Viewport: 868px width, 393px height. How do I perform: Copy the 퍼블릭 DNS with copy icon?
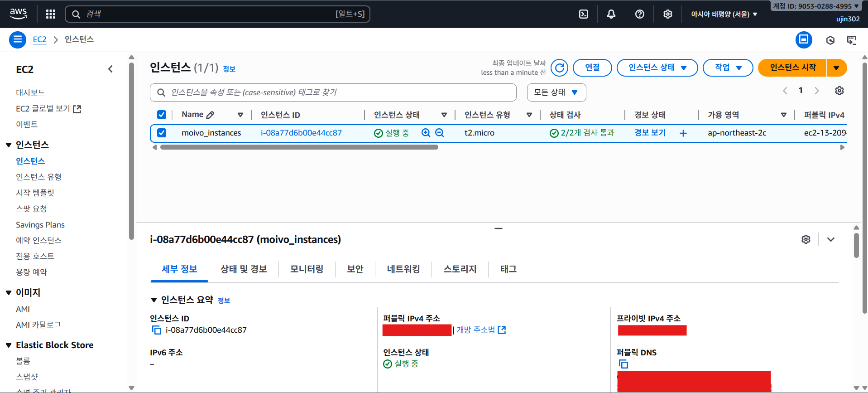(623, 364)
